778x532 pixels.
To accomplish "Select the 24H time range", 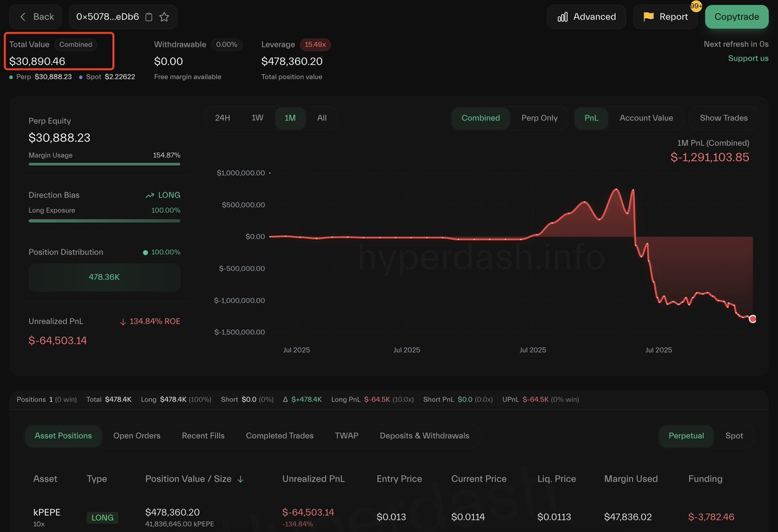I will (x=222, y=118).
